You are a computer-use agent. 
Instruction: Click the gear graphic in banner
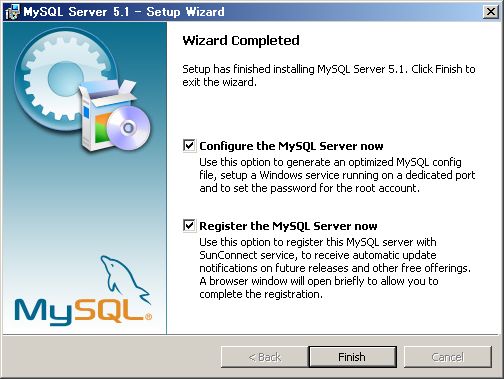[x=63, y=78]
